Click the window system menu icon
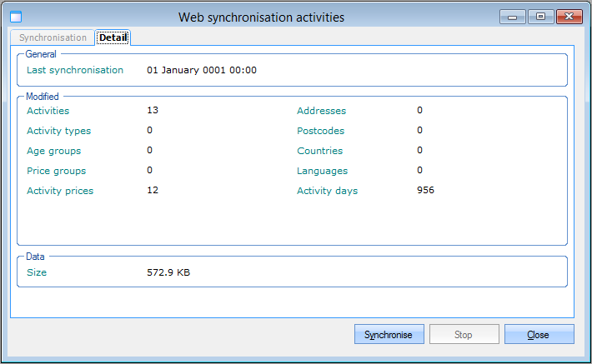 tap(15, 17)
